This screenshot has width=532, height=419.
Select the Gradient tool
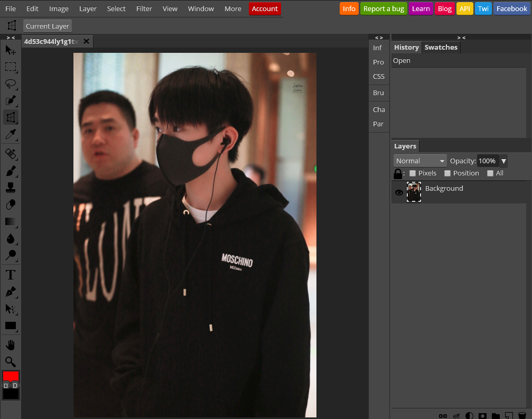11,221
